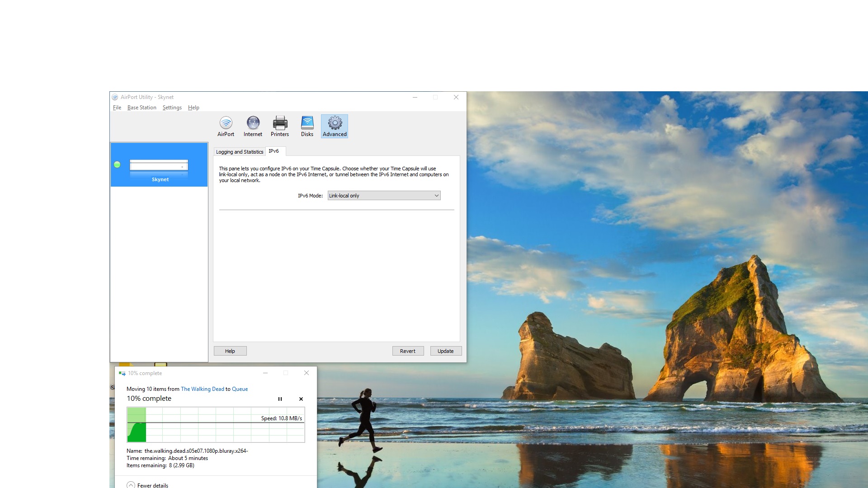Open The Walking Dead source link
This screenshot has width=868, height=488.
(x=202, y=389)
